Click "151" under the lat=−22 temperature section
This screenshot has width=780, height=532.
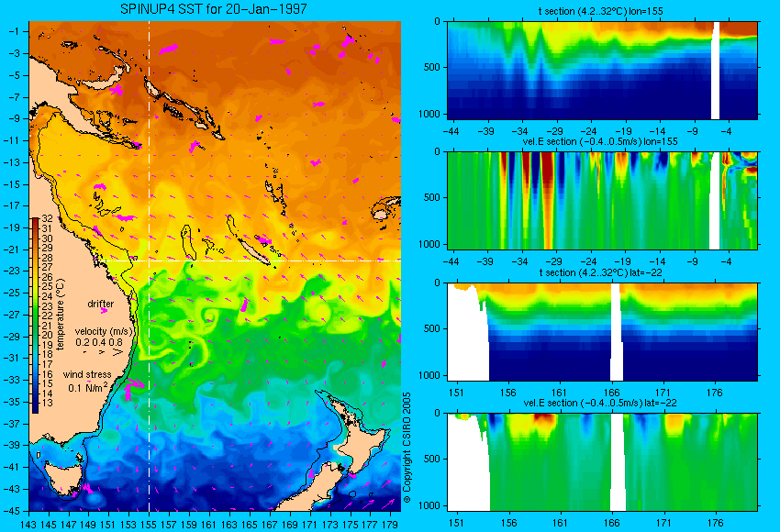(456, 393)
